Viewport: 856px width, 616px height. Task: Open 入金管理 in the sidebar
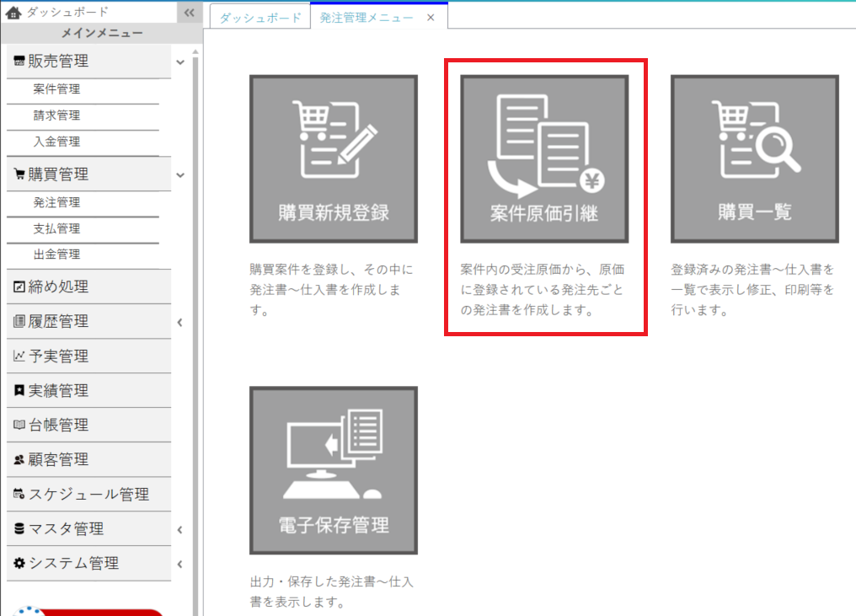coord(56,142)
